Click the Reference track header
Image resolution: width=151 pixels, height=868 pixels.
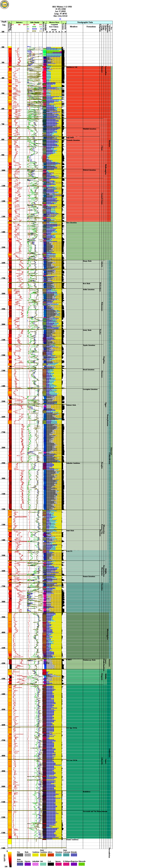[x=19, y=22]
